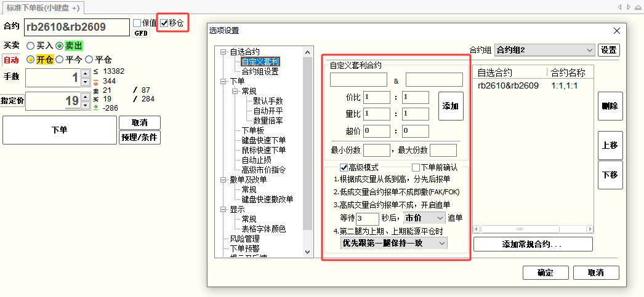Click the tree scrollbar up arrow
Viewport: 644px width, 297px height.
pyautogui.click(x=308, y=51)
